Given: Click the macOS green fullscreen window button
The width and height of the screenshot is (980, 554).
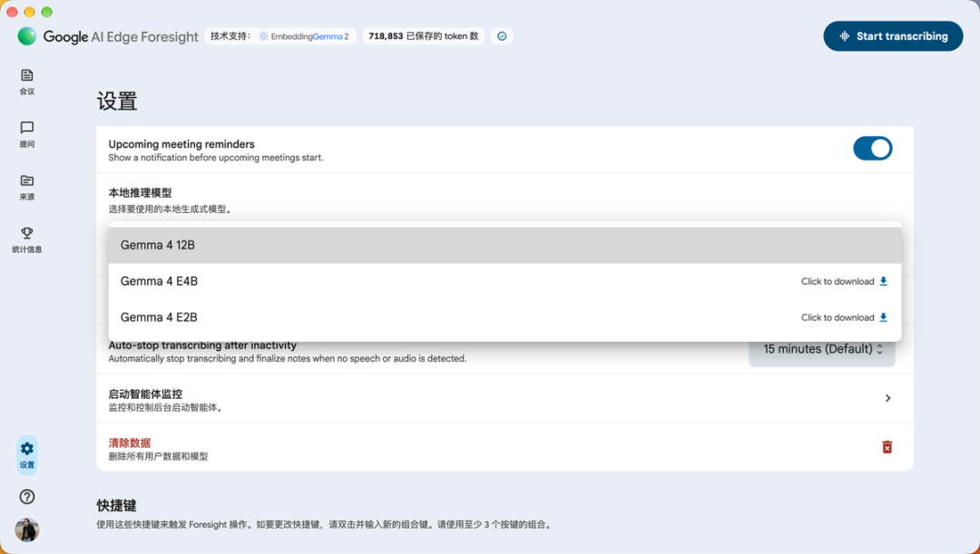Looking at the screenshot, I should pos(47,12).
